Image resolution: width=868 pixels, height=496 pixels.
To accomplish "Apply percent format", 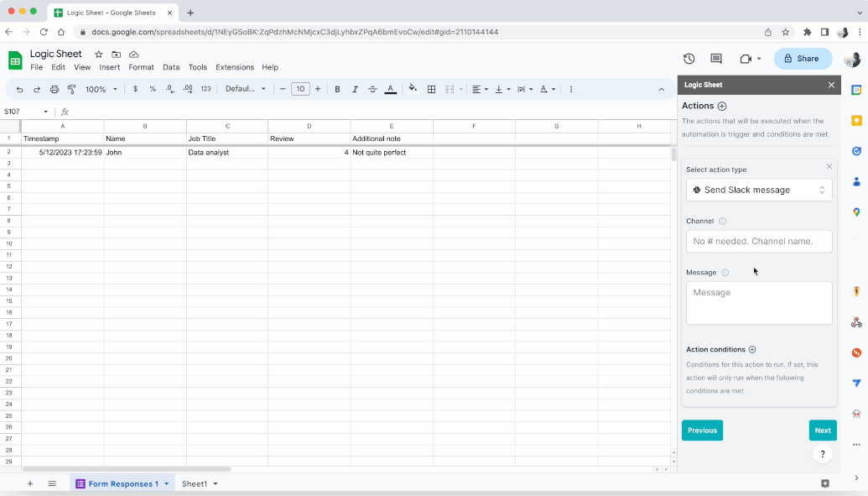I will pos(151,88).
